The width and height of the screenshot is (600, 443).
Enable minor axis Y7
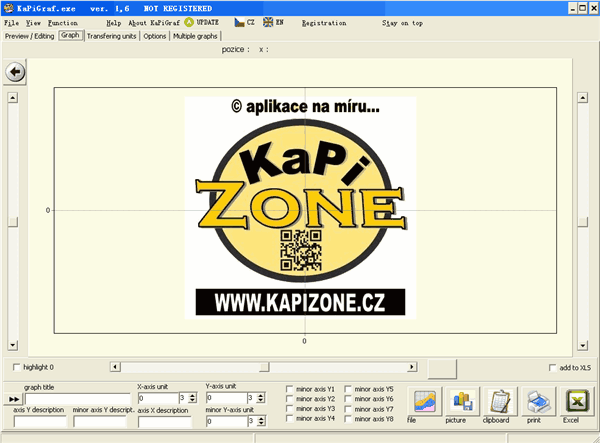(348, 409)
